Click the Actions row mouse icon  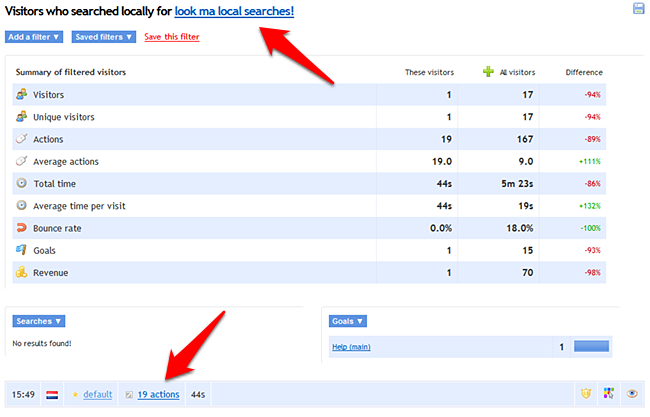22,139
